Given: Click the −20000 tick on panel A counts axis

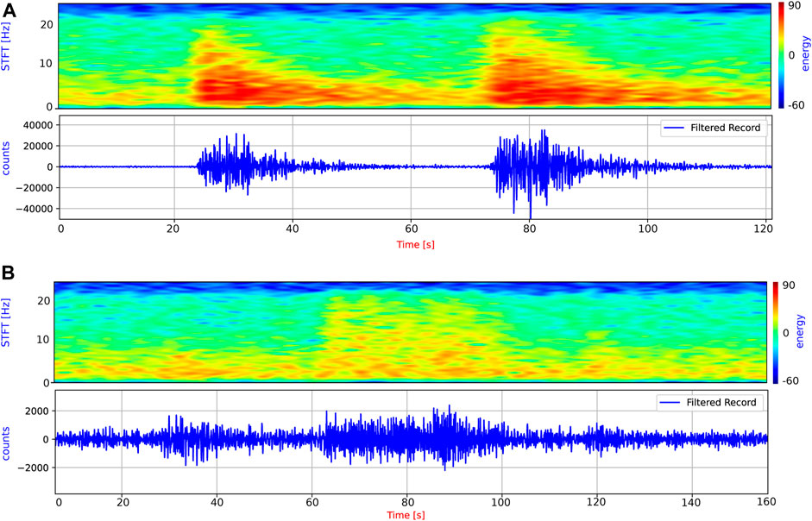Looking at the screenshot, I should tap(35, 188).
